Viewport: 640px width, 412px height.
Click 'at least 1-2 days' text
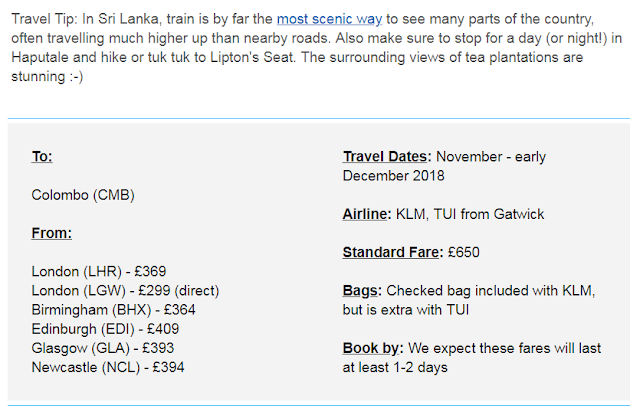point(395,367)
